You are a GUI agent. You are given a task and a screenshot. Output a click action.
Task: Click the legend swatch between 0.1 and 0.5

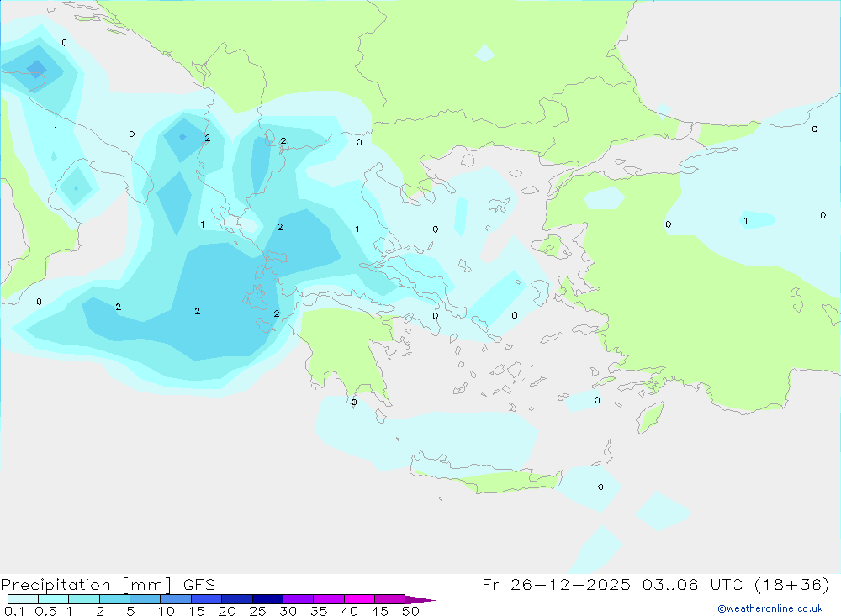click(23, 599)
